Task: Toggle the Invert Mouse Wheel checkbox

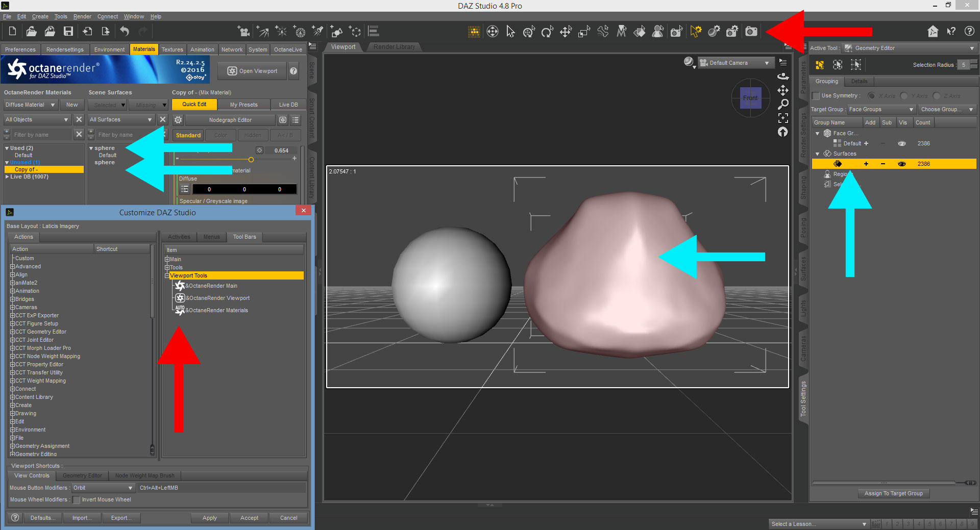Action: (77, 500)
